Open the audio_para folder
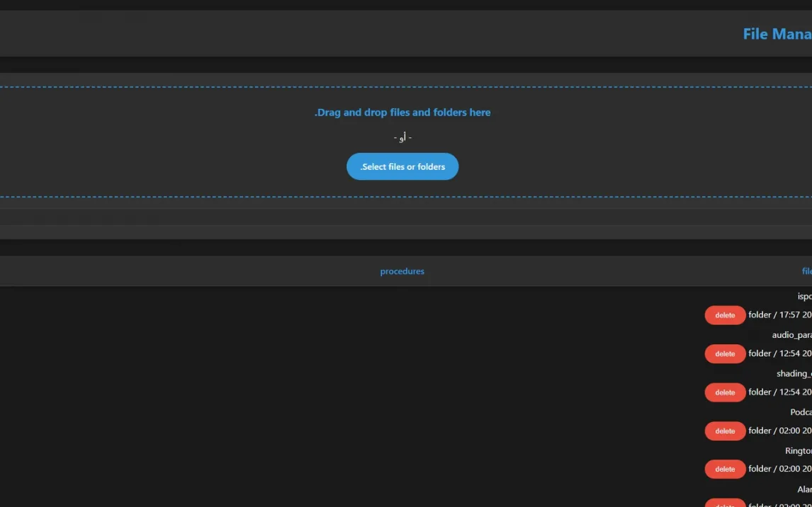 (791, 335)
